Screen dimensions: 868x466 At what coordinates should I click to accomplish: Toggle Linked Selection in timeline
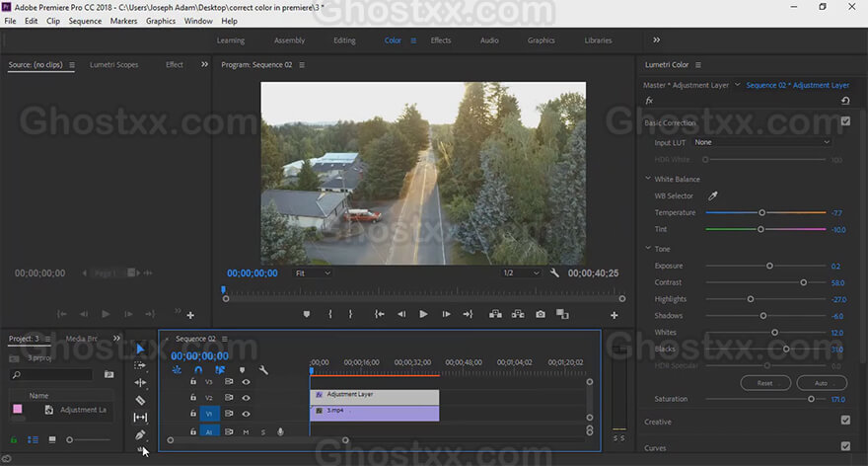coord(220,369)
